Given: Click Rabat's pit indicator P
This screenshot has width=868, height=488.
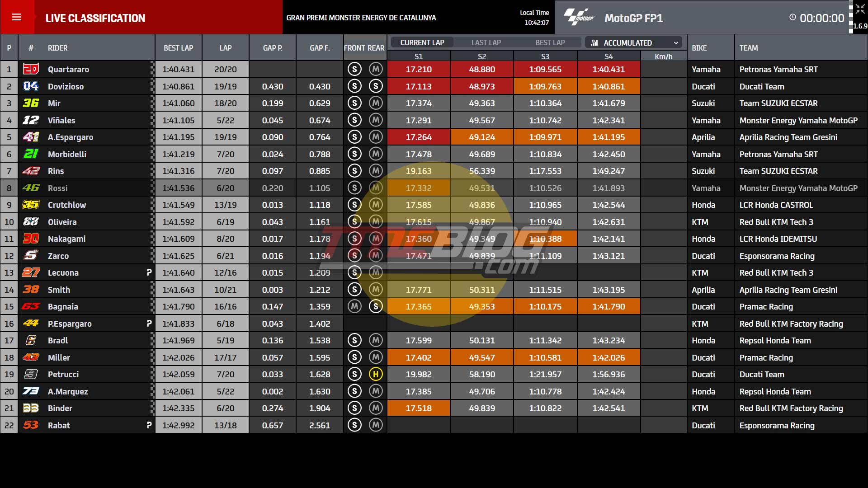Looking at the screenshot, I should click(x=149, y=425).
